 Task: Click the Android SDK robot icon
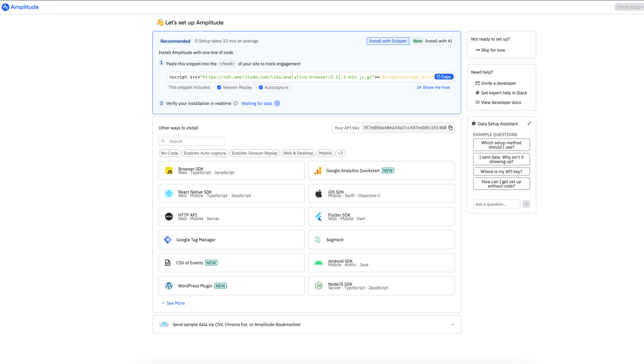pyautogui.click(x=319, y=263)
